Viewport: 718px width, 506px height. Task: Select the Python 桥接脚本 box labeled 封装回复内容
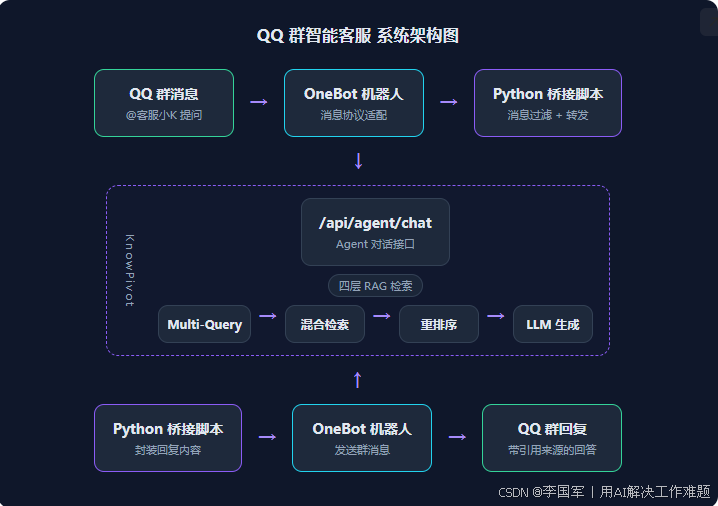point(168,438)
